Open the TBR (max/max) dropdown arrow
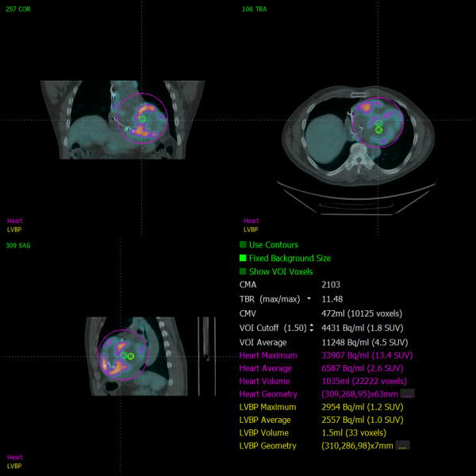 pos(309,299)
